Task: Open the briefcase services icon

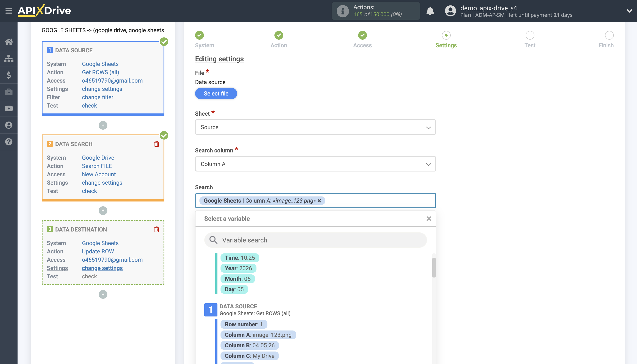Action: pyautogui.click(x=9, y=92)
